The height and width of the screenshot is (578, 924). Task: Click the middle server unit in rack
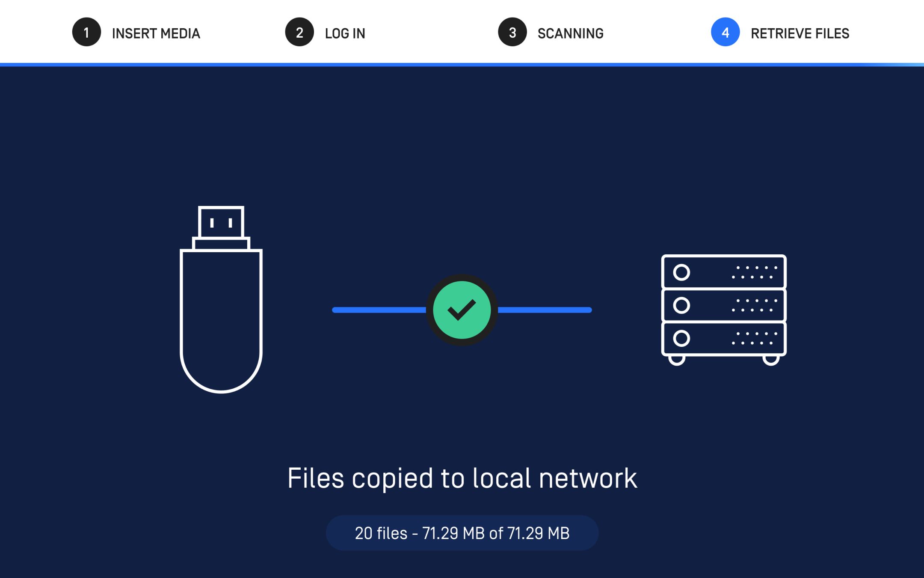[x=723, y=305]
